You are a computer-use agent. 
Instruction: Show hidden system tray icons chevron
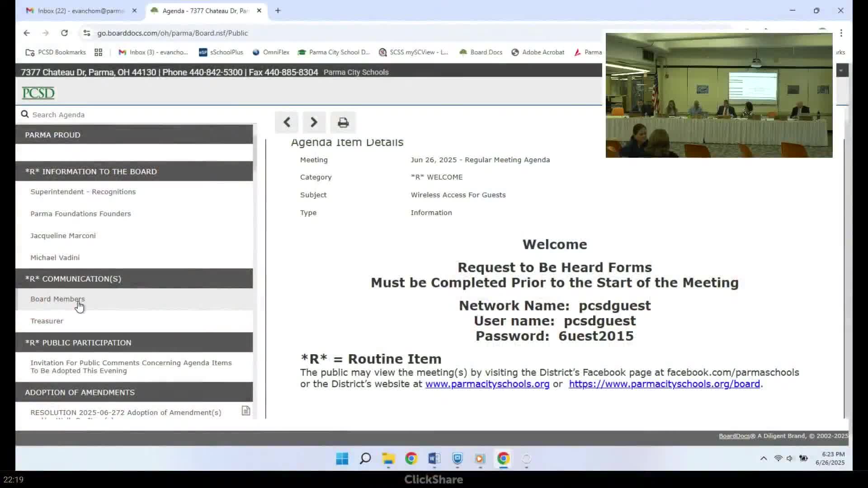pos(764,458)
